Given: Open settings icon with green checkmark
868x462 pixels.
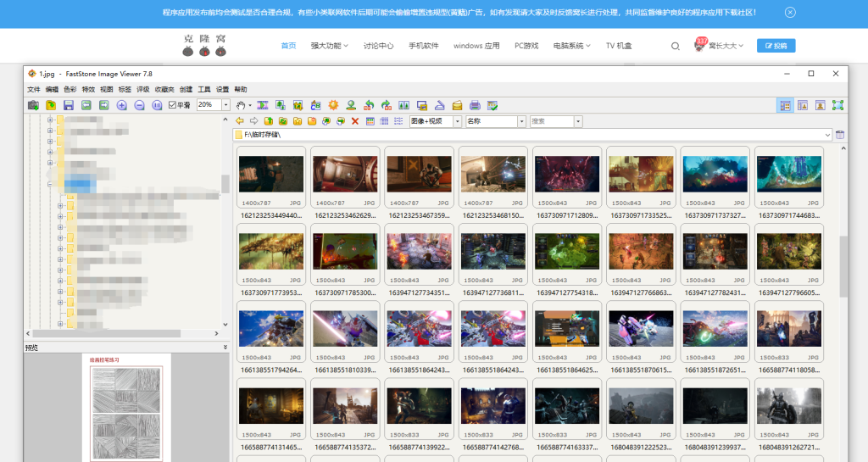Looking at the screenshot, I should 492,105.
